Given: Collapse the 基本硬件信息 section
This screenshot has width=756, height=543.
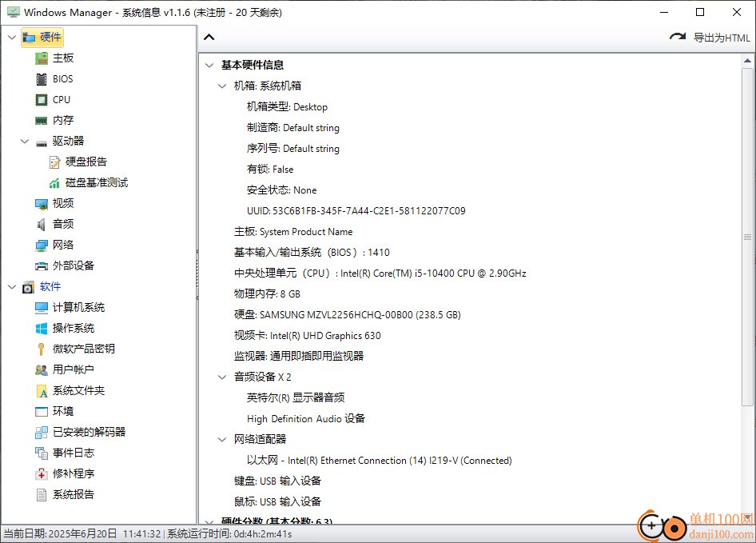Looking at the screenshot, I should 209,65.
